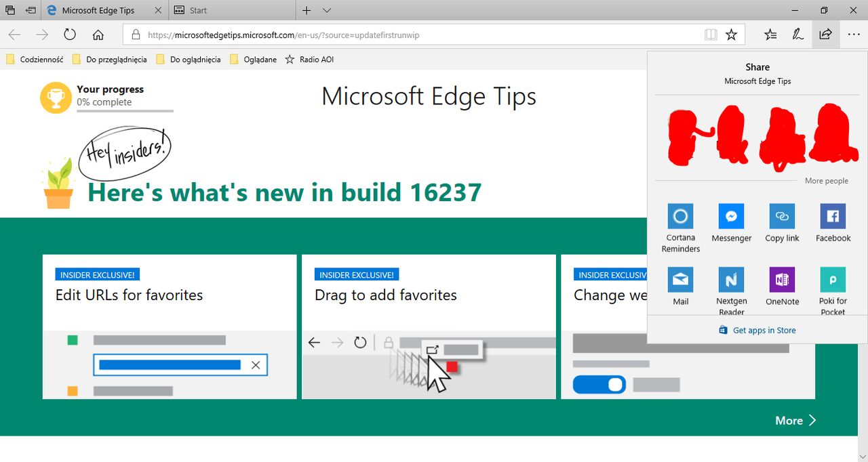Viewport: 868px width, 462px height.
Task: Go forward with the forward arrow
Action: (x=42, y=35)
